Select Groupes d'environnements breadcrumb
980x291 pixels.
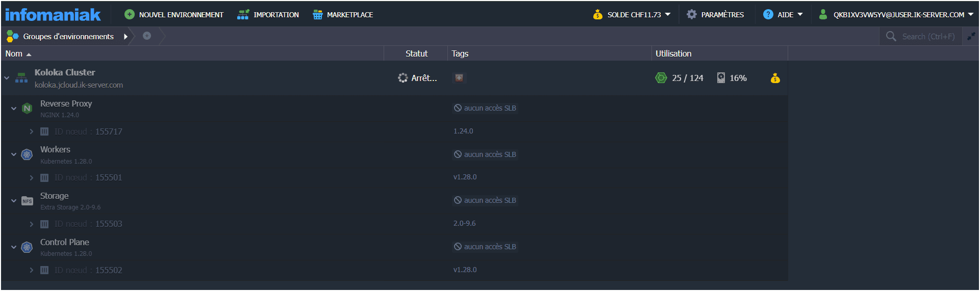tap(68, 36)
